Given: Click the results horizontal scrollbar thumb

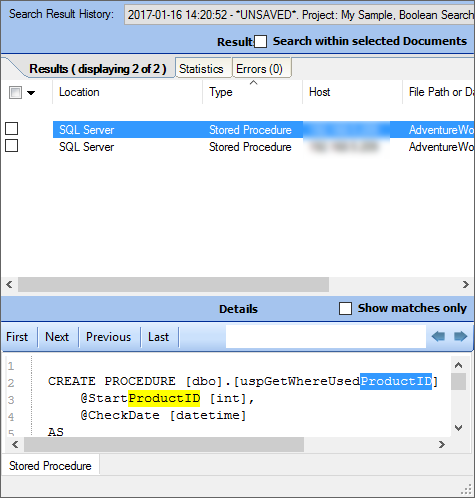Looking at the screenshot, I should 173,284.
